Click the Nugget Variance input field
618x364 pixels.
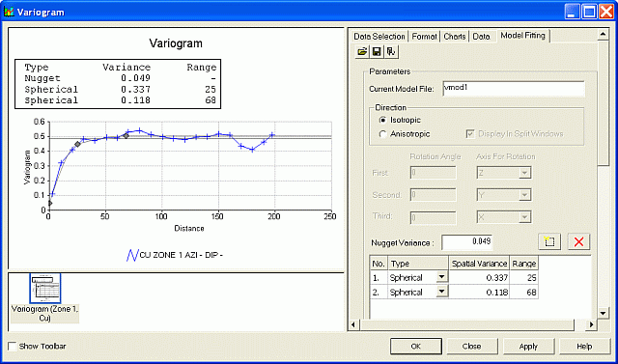[467, 242]
